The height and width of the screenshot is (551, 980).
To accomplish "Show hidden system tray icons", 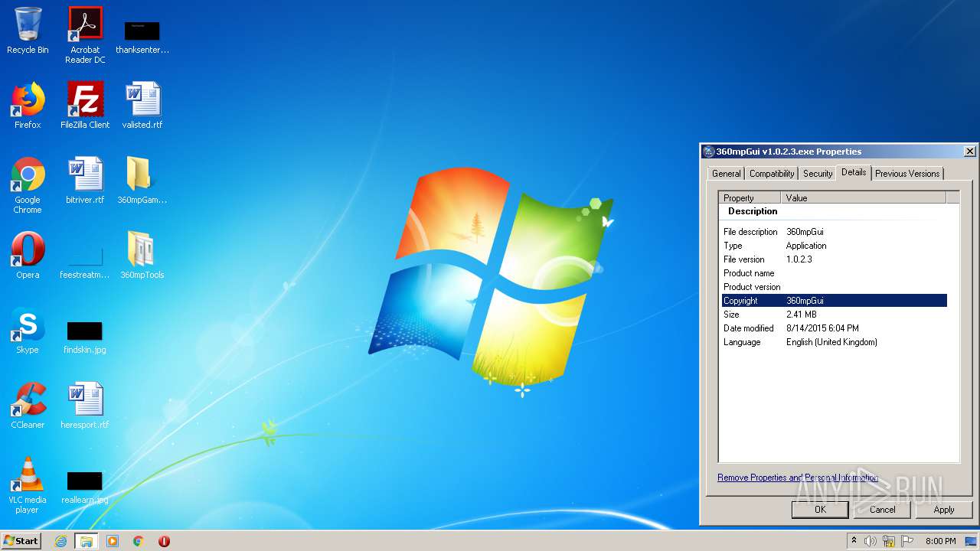I will click(x=854, y=541).
